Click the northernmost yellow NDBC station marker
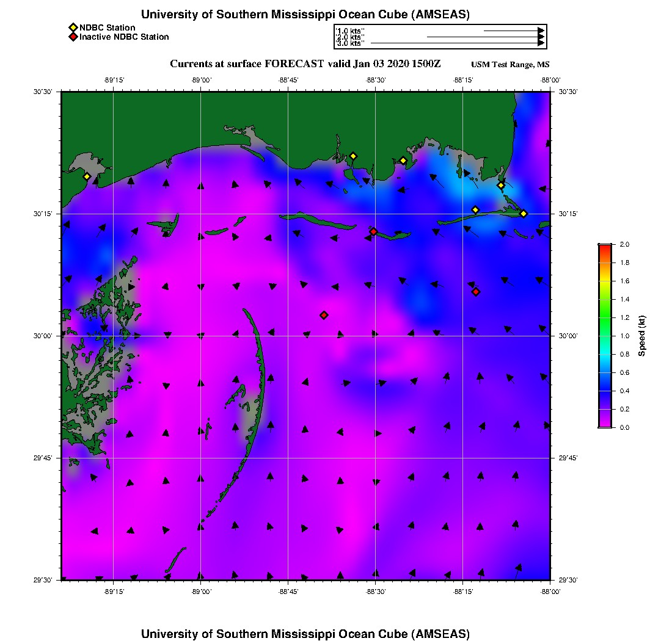 pos(353,156)
